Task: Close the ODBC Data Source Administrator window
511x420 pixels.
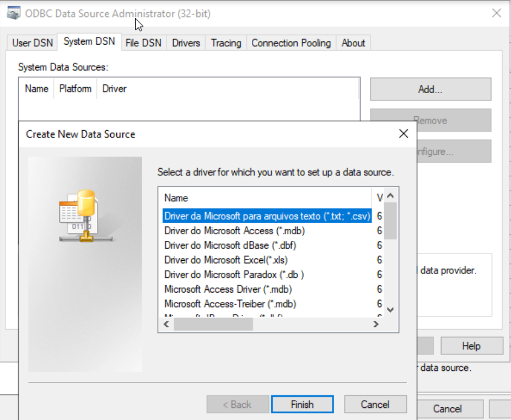Action: click(496, 13)
